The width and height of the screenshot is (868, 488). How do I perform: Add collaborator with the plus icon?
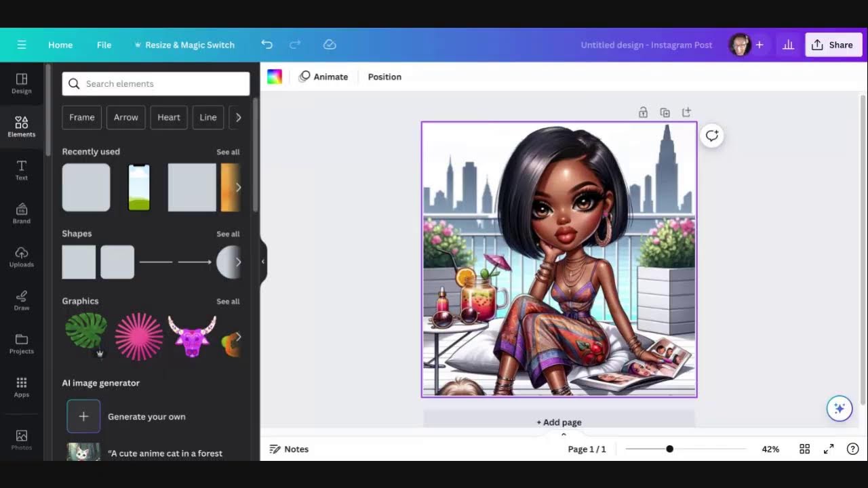click(x=759, y=45)
